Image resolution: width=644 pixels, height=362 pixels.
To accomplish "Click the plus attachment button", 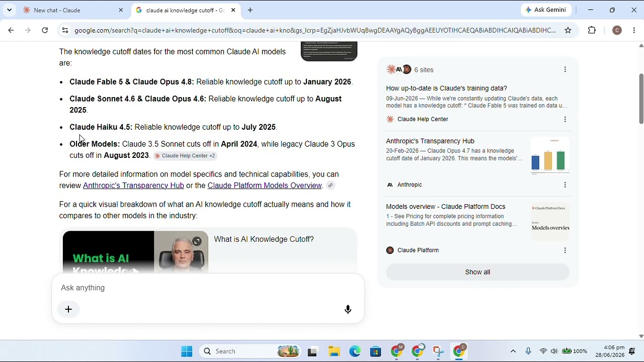I will click(68, 309).
